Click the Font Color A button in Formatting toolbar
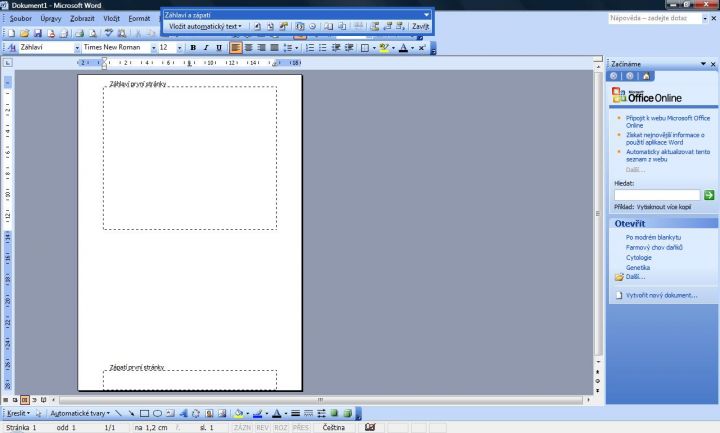This screenshot has height=433, width=720. (x=403, y=48)
